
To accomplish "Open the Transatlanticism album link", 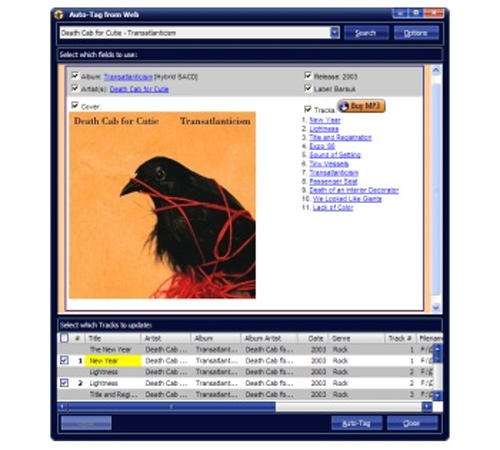I will pyautogui.click(x=128, y=77).
